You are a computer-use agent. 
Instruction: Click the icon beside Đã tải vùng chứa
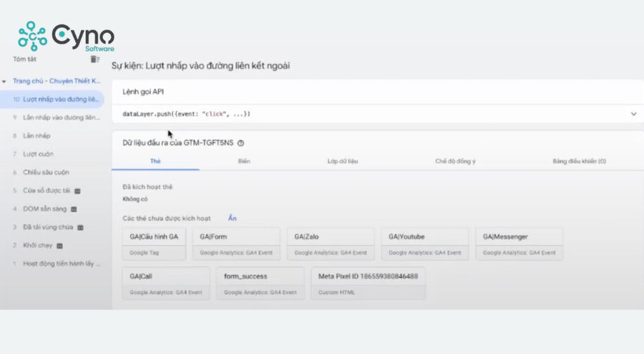[79, 227]
